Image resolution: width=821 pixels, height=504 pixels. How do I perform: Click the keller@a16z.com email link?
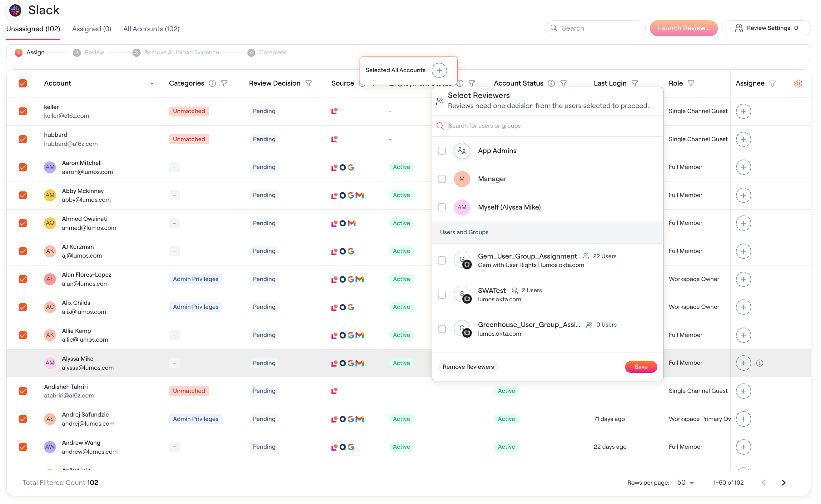click(66, 116)
